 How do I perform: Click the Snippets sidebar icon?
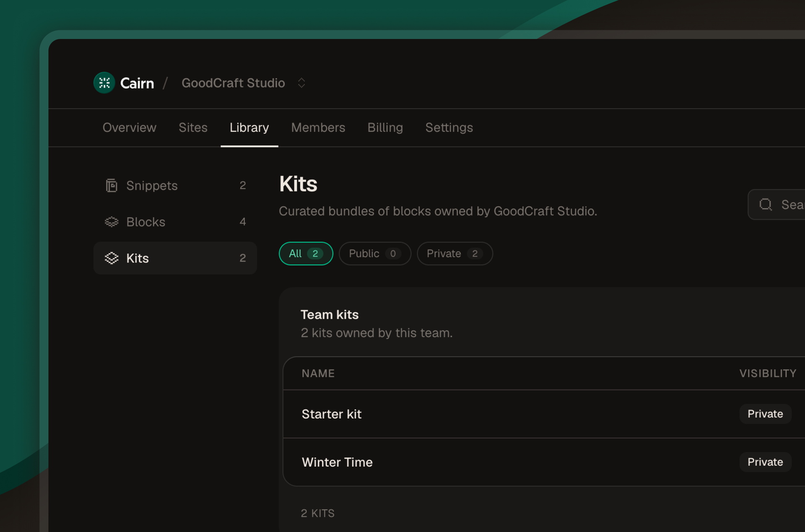tap(111, 185)
